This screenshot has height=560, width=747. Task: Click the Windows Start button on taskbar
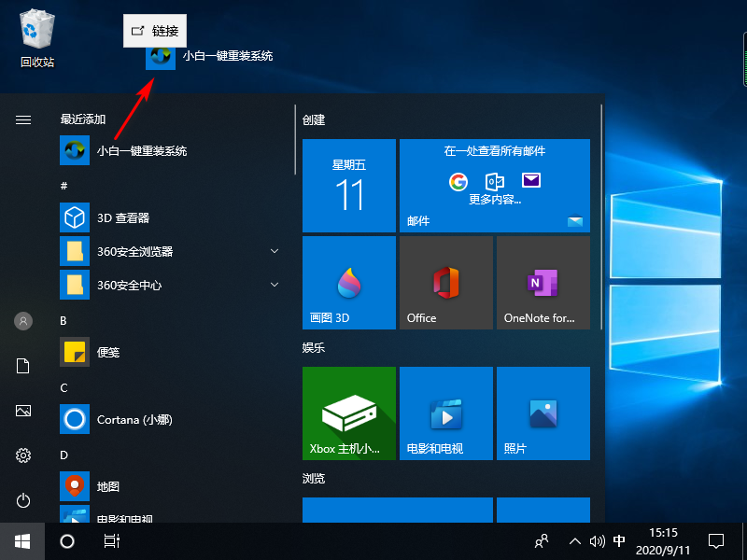pyautogui.click(x=22, y=541)
